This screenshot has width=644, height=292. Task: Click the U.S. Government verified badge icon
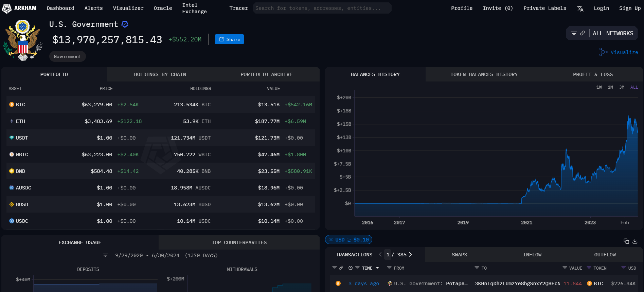(125, 24)
